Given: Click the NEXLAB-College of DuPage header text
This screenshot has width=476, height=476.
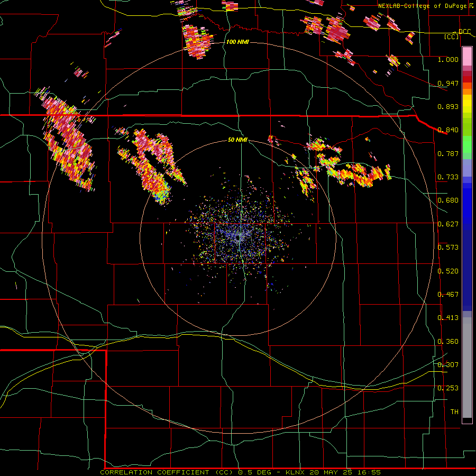Looking at the screenshot, I should [422, 6].
